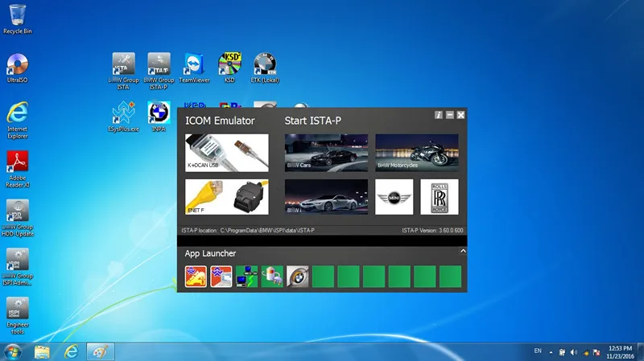
Task: Collapse the App Launcher panel
Action: tap(463, 252)
